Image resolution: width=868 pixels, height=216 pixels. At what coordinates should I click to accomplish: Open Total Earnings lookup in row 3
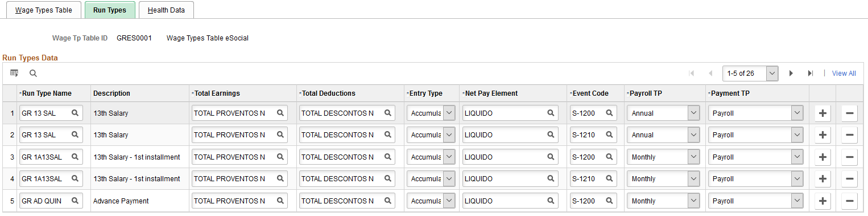[x=280, y=157]
